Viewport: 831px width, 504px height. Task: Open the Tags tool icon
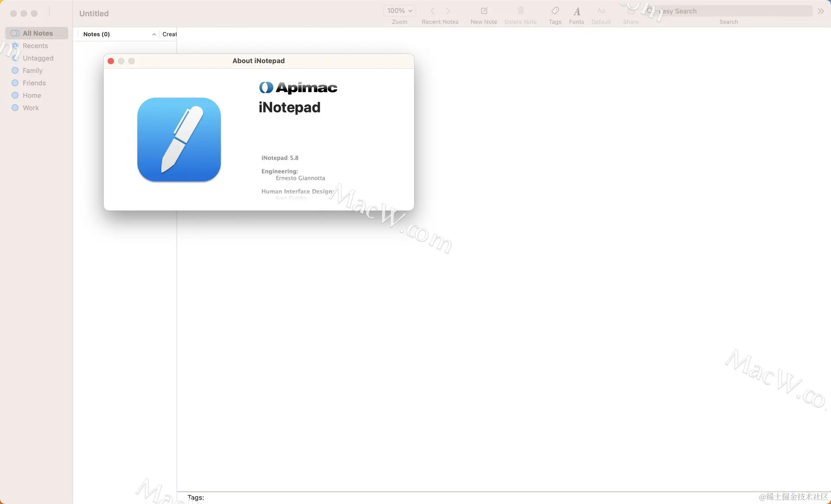tap(555, 11)
